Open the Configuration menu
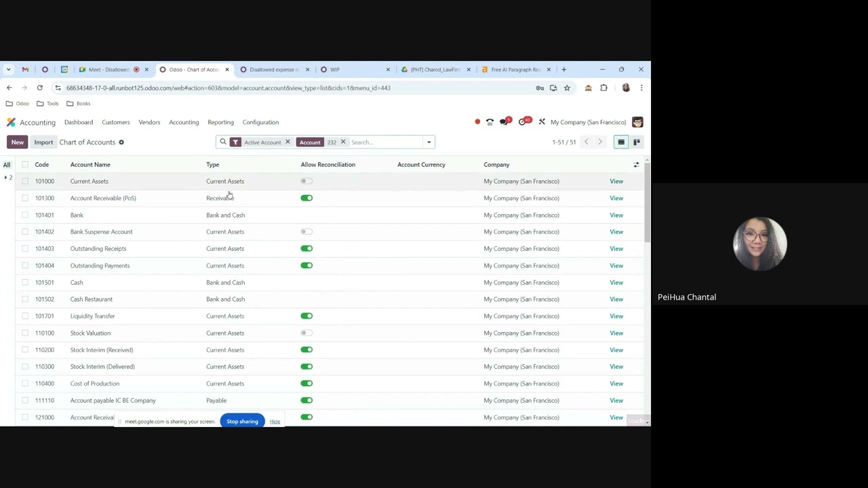Viewport: 868px width, 488px height. point(260,122)
